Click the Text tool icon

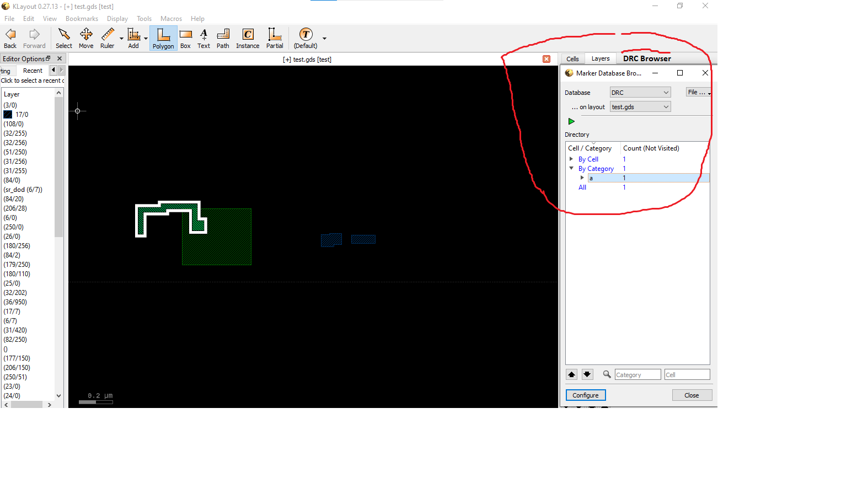pos(203,39)
